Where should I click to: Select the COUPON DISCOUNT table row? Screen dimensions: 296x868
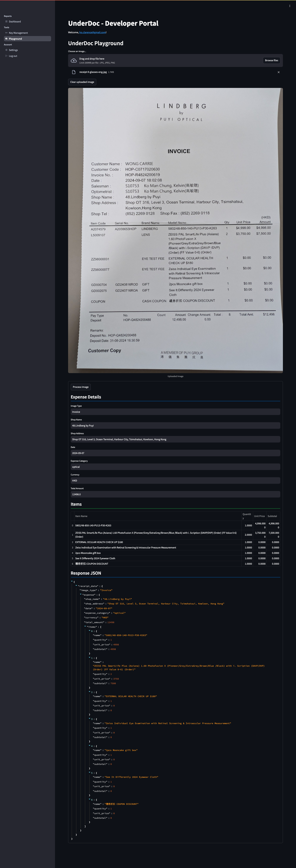point(175,564)
